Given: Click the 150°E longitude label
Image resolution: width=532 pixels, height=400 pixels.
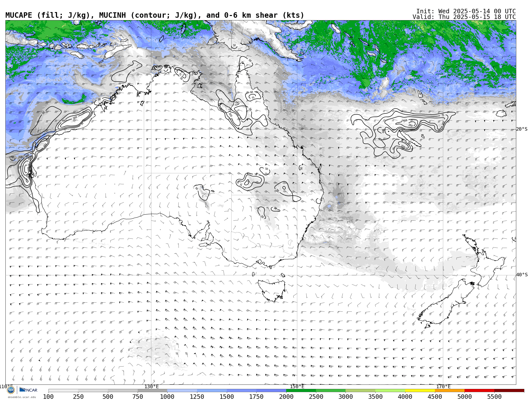Looking at the screenshot, I should click(297, 386).
